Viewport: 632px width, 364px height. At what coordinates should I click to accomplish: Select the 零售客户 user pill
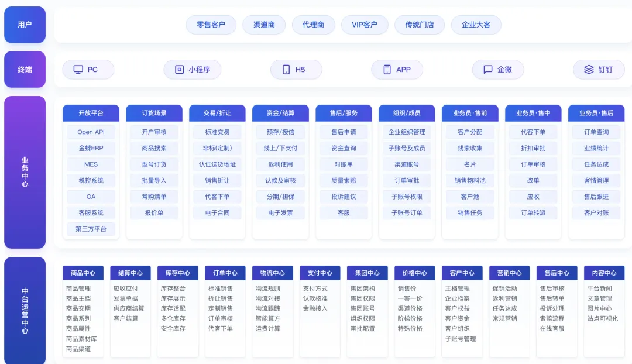[x=211, y=25]
